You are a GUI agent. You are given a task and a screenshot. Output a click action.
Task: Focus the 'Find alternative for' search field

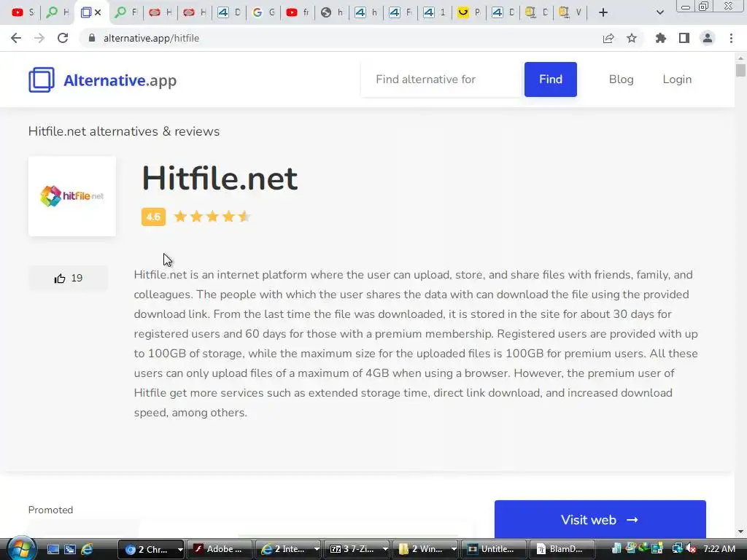tap(442, 79)
